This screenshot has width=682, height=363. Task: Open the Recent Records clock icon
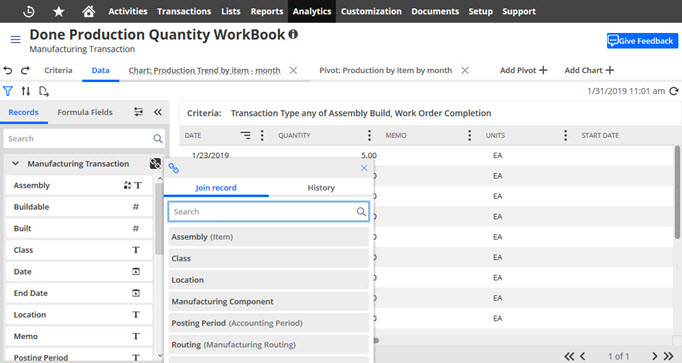pos(29,11)
